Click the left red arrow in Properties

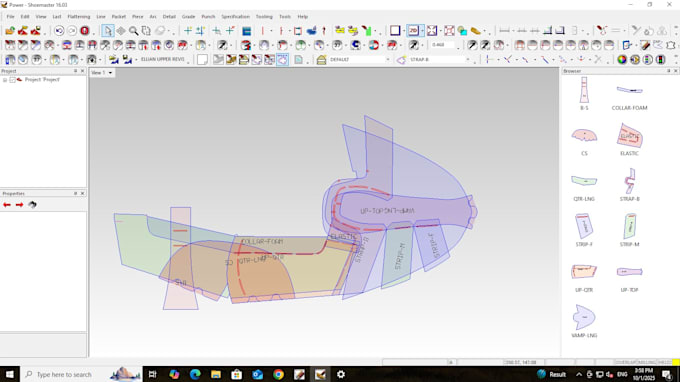point(7,205)
